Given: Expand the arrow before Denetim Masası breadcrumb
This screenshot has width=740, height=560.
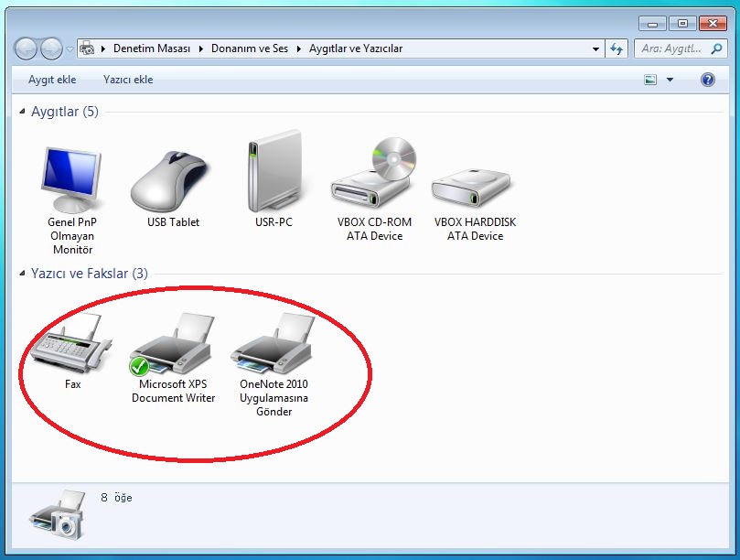Looking at the screenshot, I should click(x=103, y=48).
